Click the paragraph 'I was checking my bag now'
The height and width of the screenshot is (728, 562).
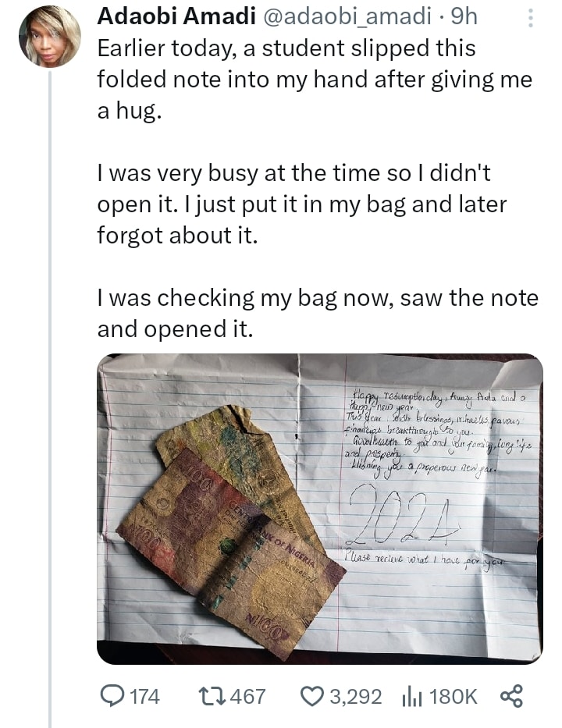(x=317, y=313)
